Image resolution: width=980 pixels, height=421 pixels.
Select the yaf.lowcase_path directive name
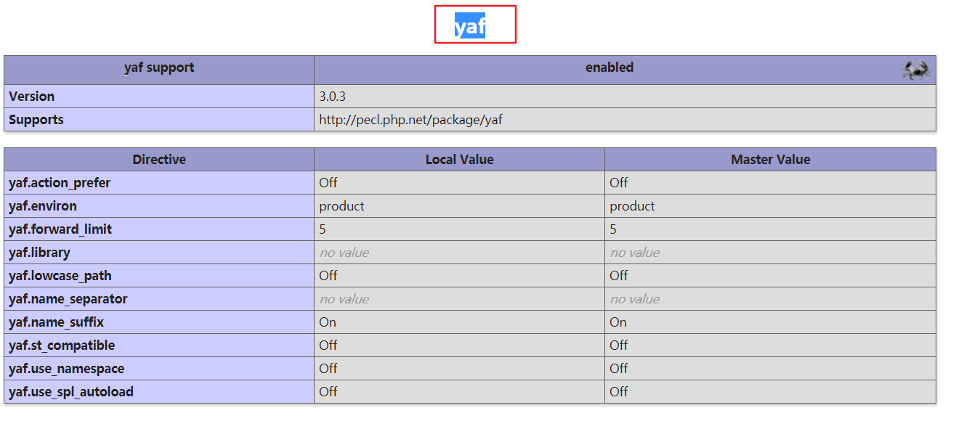click(x=60, y=276)
